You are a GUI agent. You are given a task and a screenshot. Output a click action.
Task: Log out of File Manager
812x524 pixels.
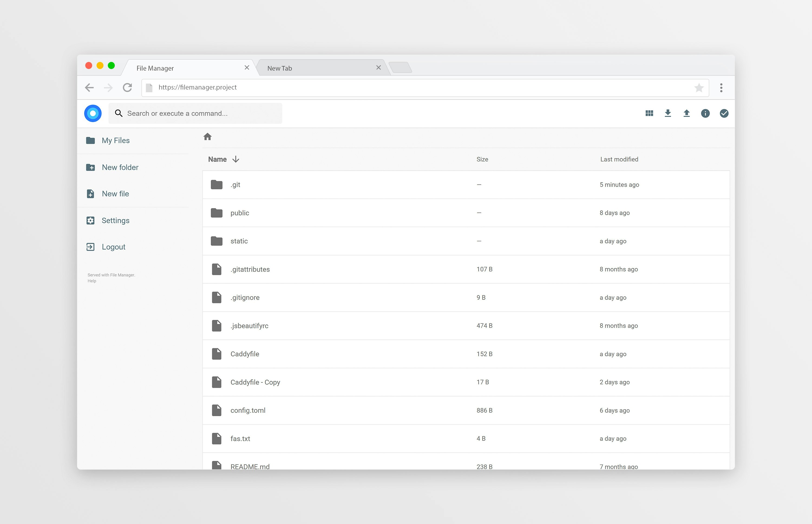(113, 246)
